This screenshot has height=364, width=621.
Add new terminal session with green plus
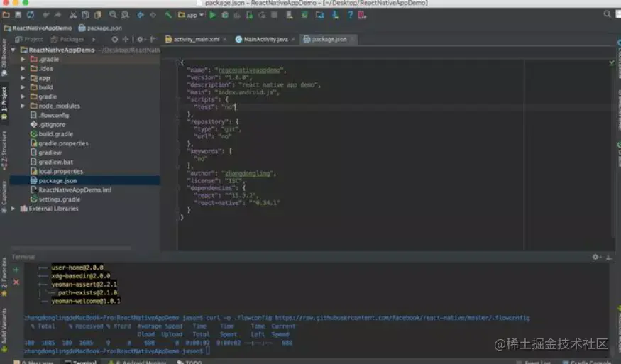(16, 270)
